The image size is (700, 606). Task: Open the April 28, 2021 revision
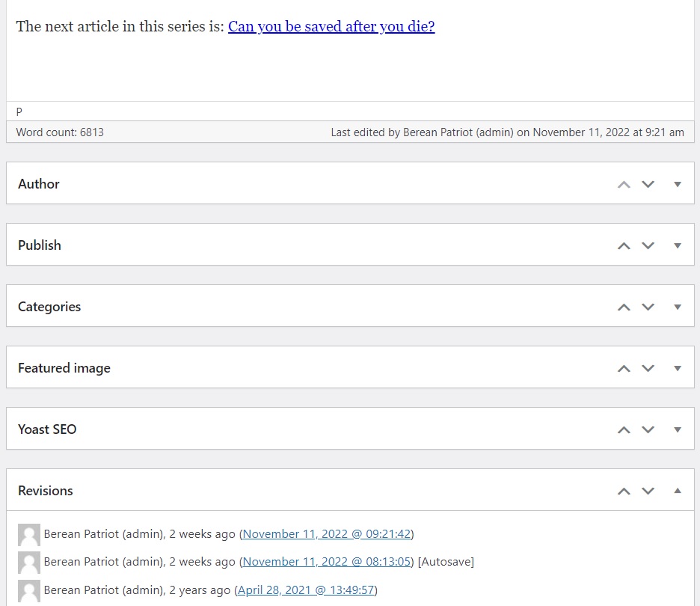[305, 590]
